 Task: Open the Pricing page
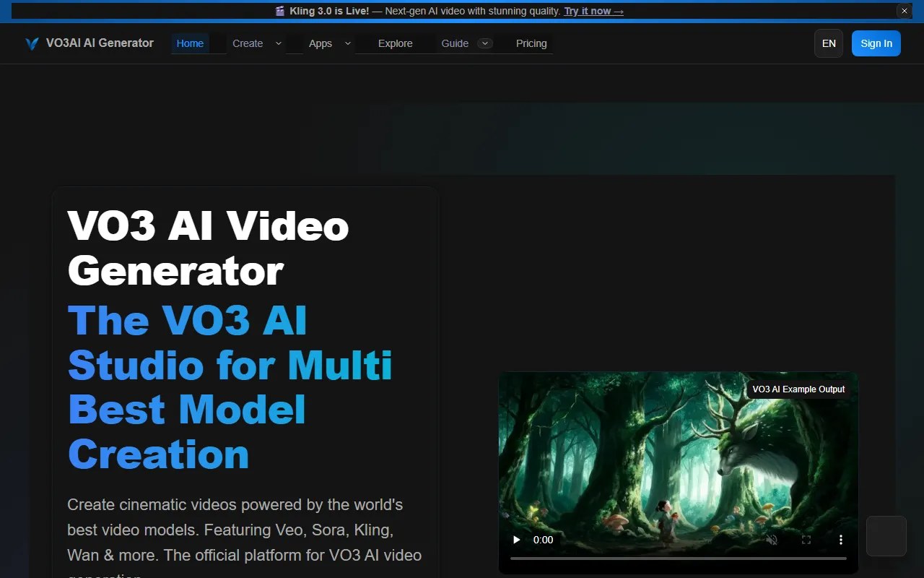tap(531, 43)
